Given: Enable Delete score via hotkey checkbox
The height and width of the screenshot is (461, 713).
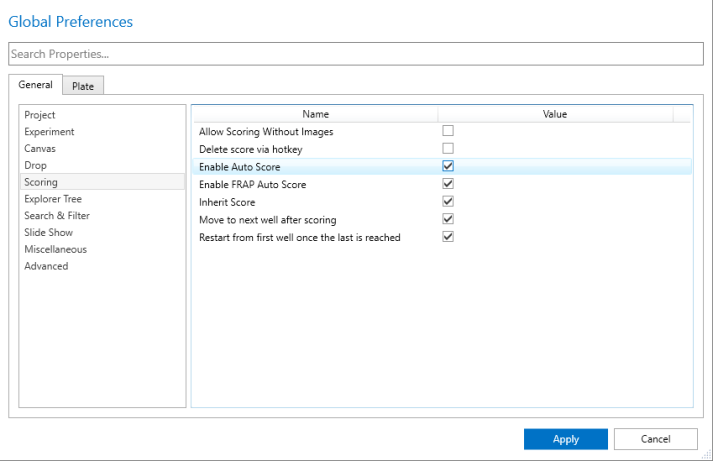Looking at the screenshot, I should 448,149.
